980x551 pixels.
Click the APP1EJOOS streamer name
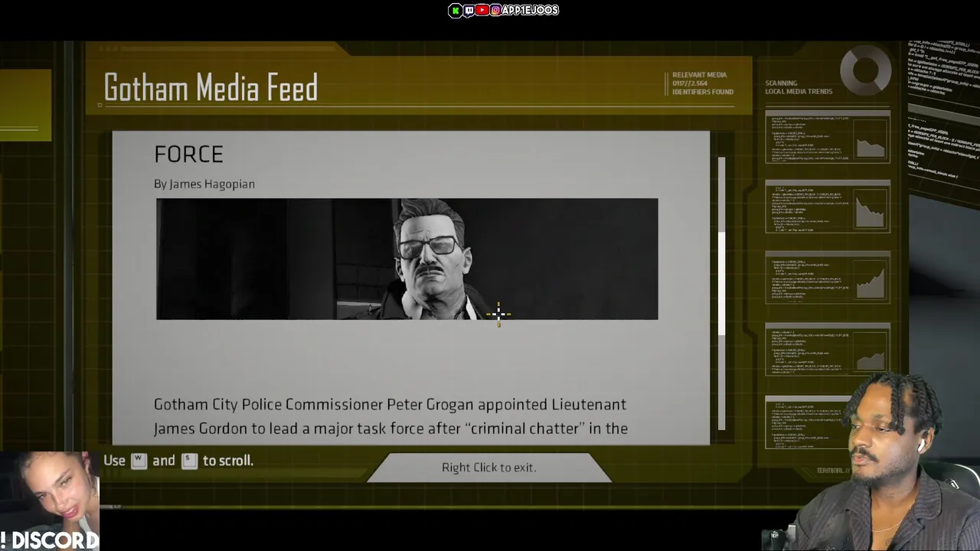(x=530, y=10)
